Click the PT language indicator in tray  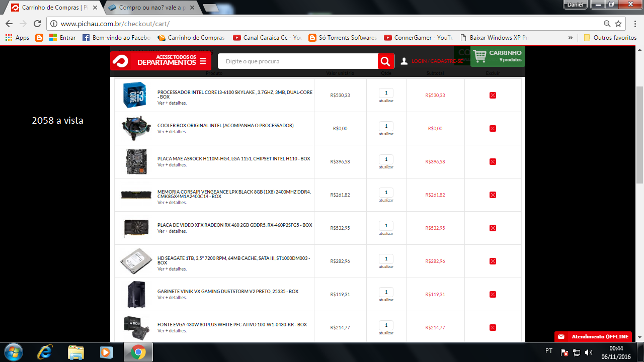point(549,350)
